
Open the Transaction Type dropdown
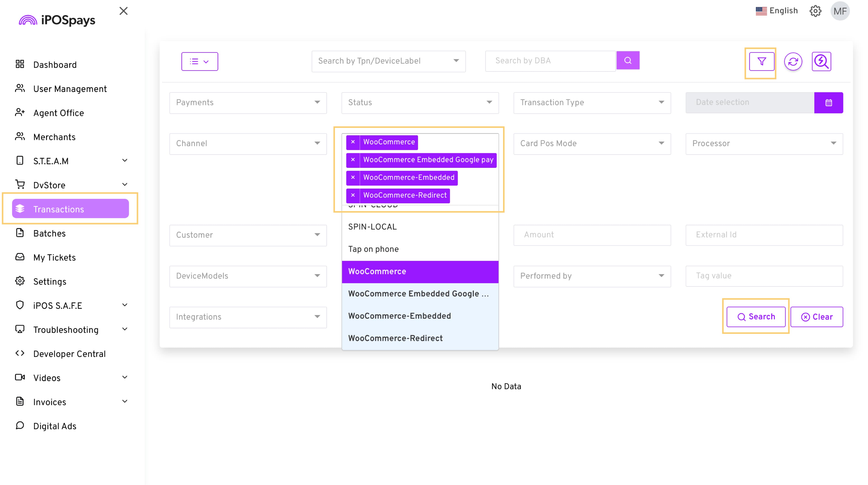pyautogui.click(x=592, y=103)
